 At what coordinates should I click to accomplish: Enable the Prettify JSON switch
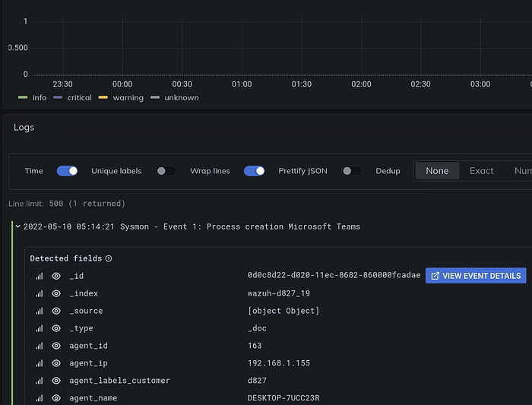click(x=351, y=171)
